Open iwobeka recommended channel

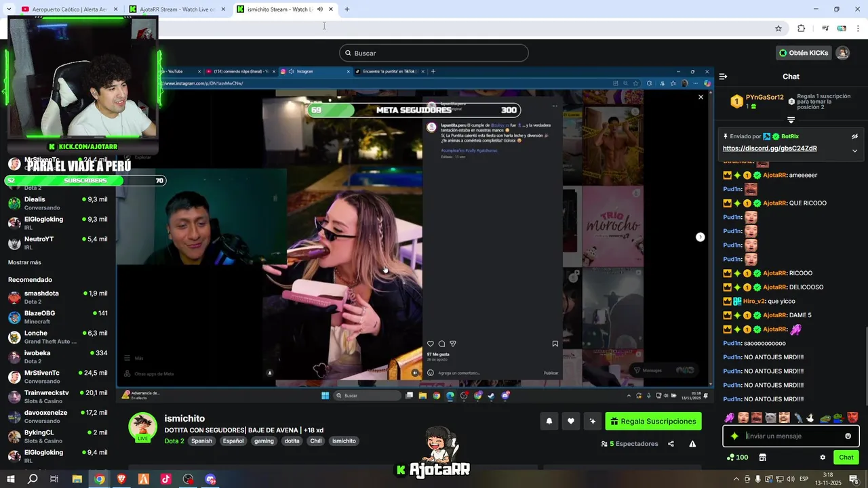coord(58,357)
